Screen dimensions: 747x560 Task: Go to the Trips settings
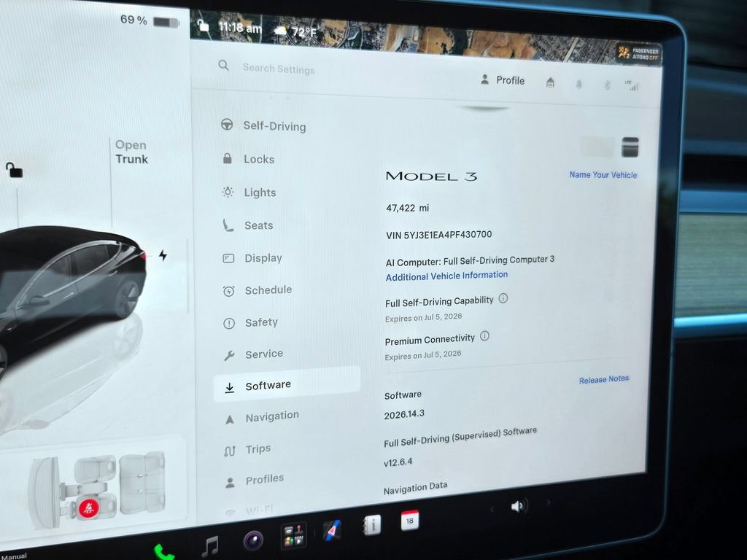[248, 449]
